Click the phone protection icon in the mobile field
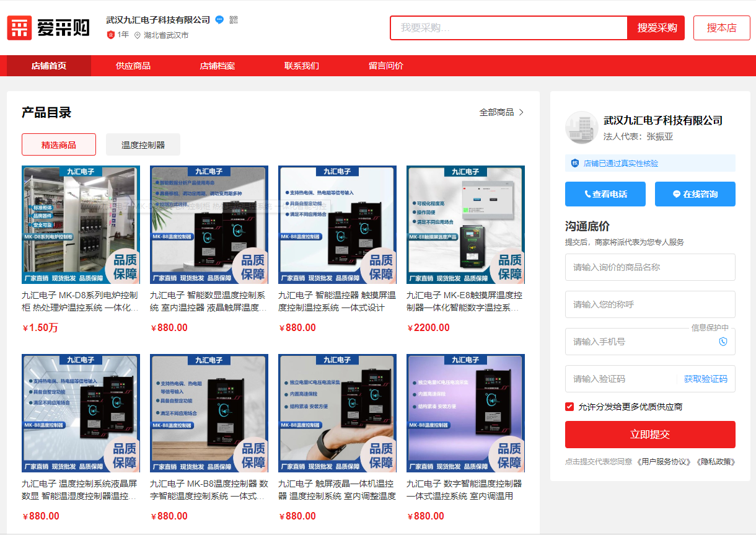The image size is (756, 535). (x=723, y=342)
